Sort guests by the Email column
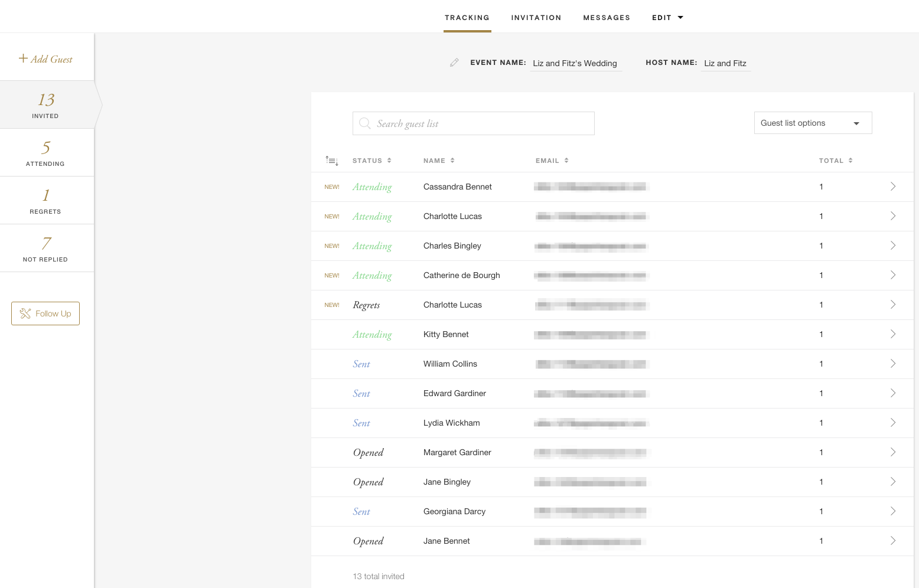 [552, 161]
